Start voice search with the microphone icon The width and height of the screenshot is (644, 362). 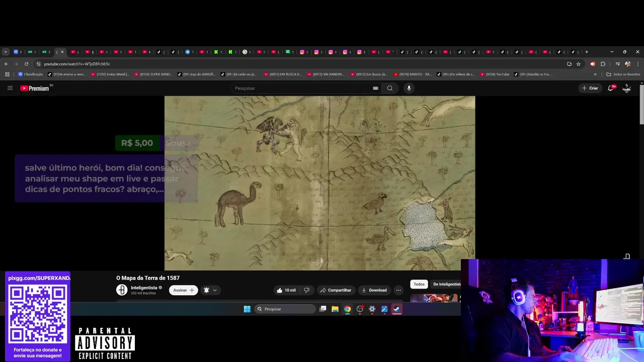click(409, 88)
